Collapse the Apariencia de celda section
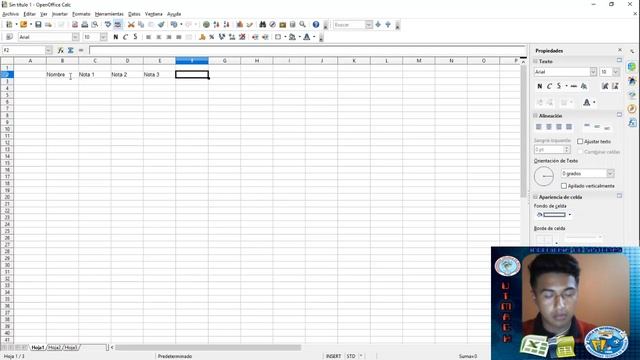 click(535, 197)
